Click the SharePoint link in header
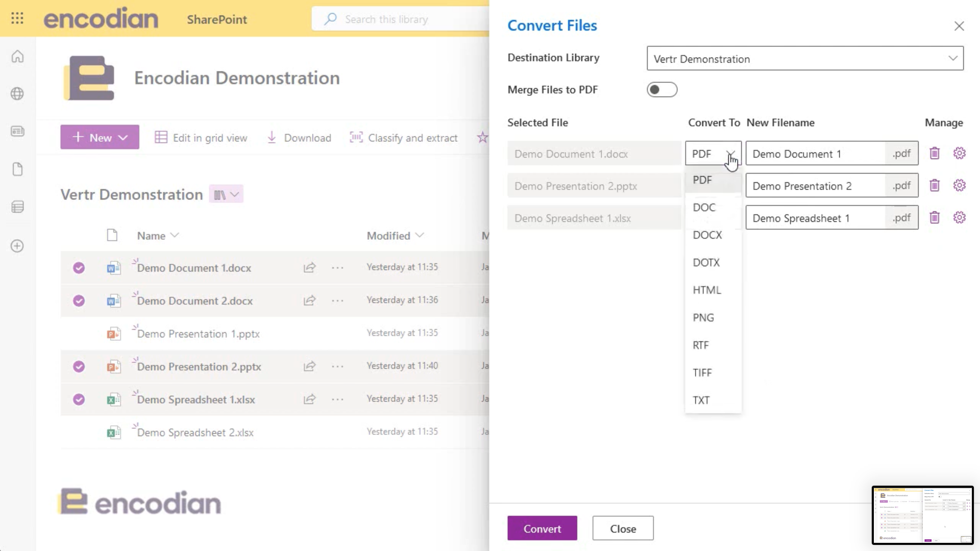Viewport: 980px width, 551px height. point(217,19)
